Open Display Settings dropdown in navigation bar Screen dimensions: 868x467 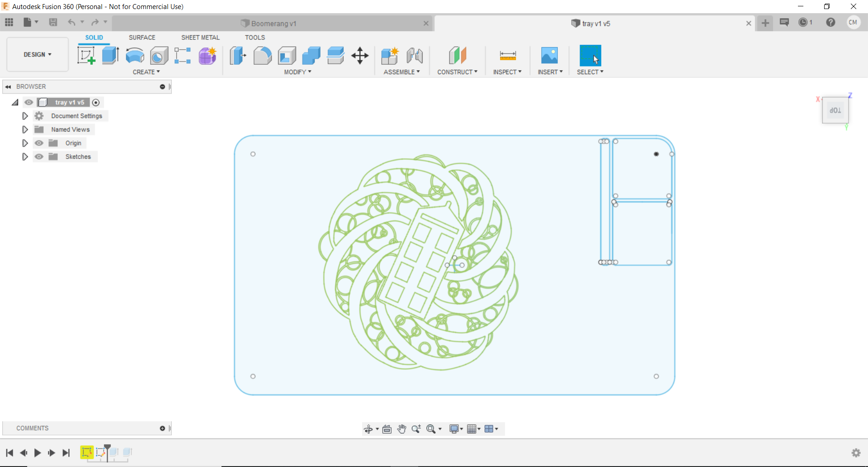tap(456, 429)
